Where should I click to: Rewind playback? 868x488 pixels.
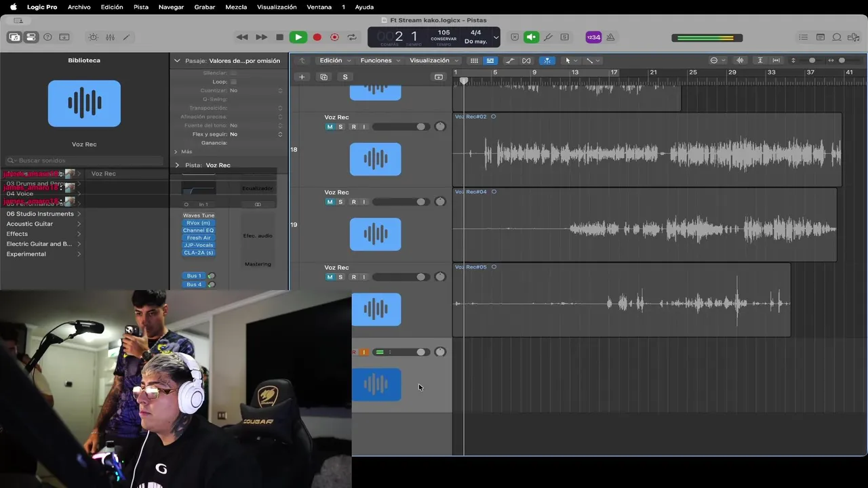point(242,37)
